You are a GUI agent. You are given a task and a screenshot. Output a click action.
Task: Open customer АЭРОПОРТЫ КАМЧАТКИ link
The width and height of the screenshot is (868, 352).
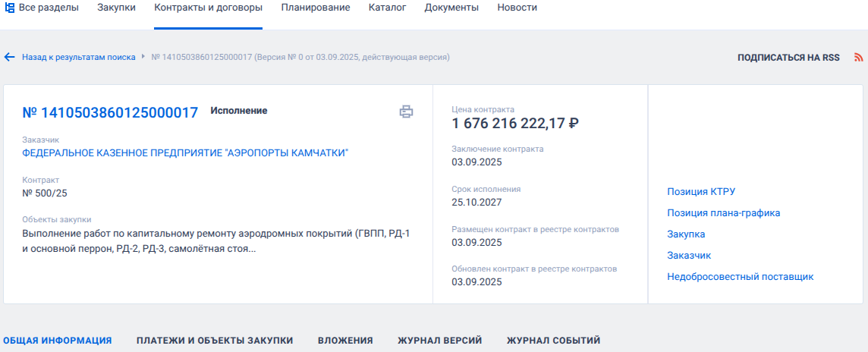[x=185, y=153]
